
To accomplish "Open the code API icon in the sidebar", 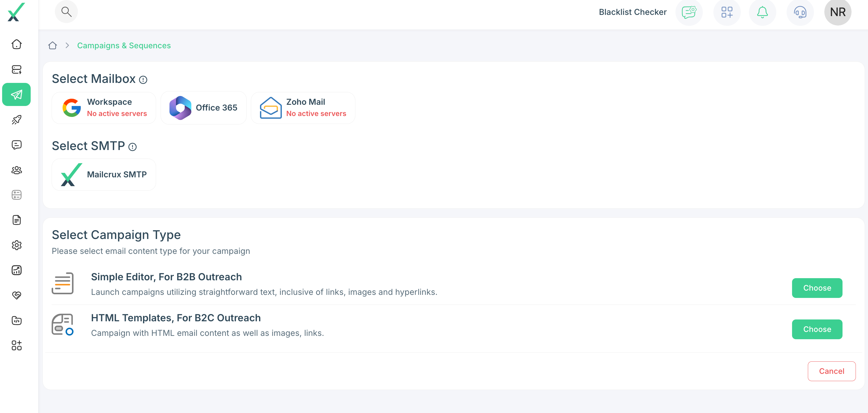I will click(16, 320).
